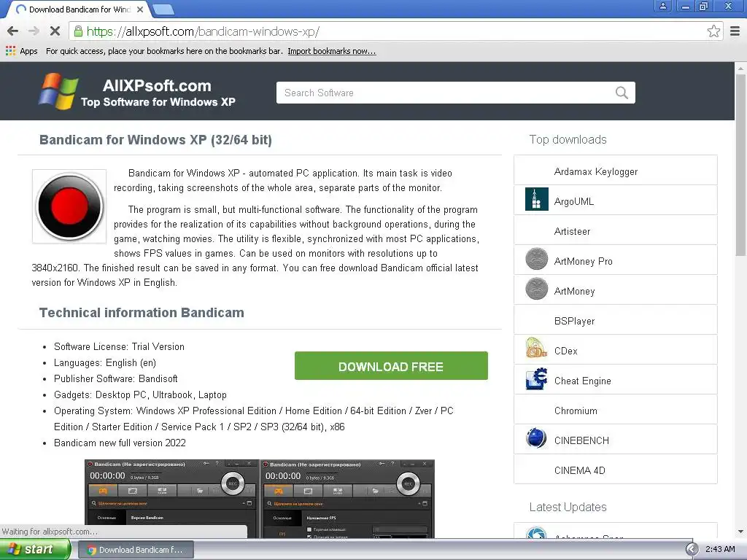This screenshot has height=560, width=747.
Task: Open the Chrome hamburger menu
Action: point(735,31)
